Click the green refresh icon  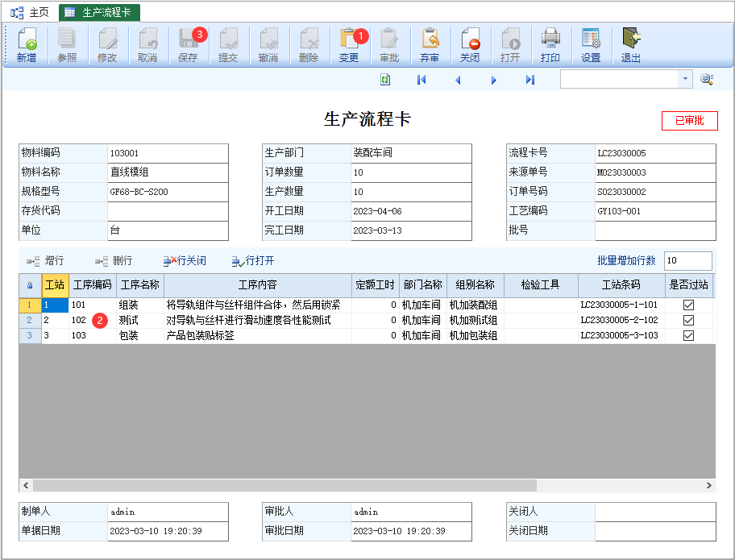[x=385, y=79]
